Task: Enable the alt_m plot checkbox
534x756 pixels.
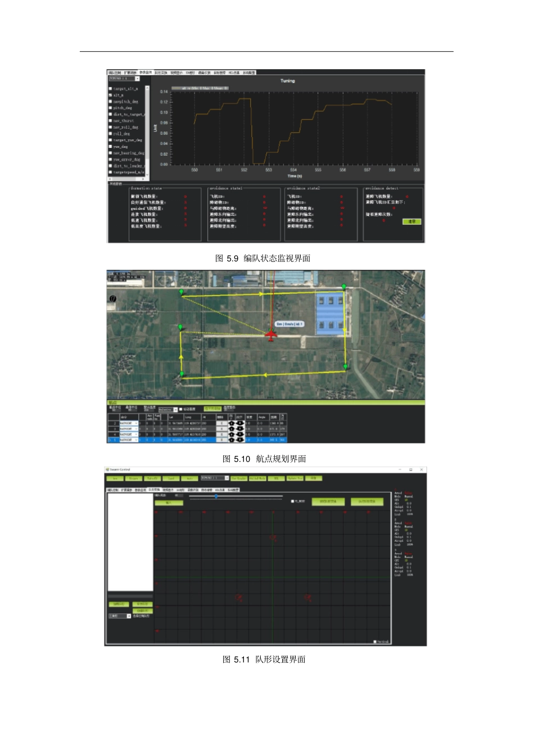Action: pyautogui.click(x=110, y=95)
